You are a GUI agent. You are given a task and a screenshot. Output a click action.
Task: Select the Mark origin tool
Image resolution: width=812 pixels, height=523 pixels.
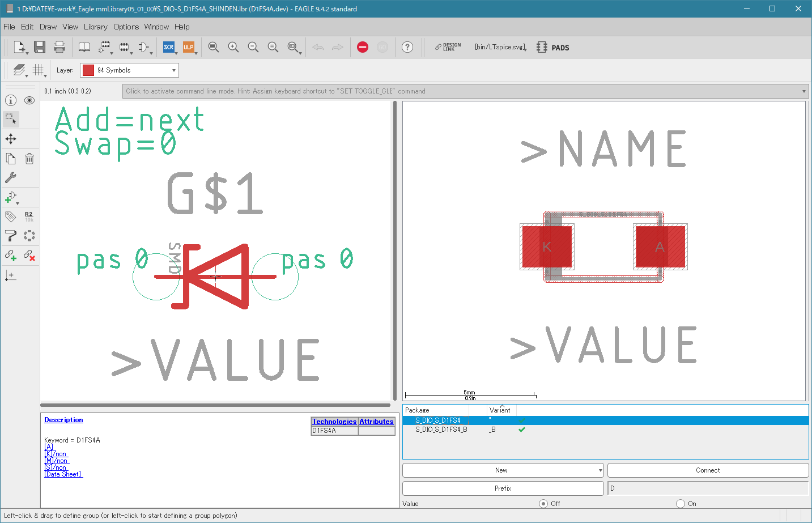(11, 275)
